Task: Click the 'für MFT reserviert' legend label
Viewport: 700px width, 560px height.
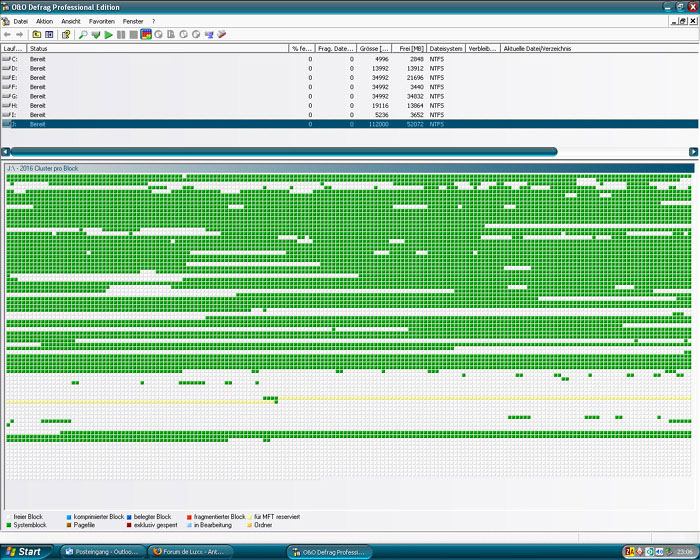Action: point(277,517)
